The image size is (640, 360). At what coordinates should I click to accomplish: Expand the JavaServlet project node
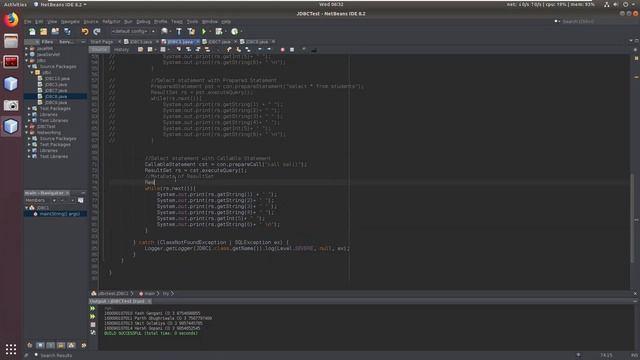pyautogui.click(x=27, y=54)
